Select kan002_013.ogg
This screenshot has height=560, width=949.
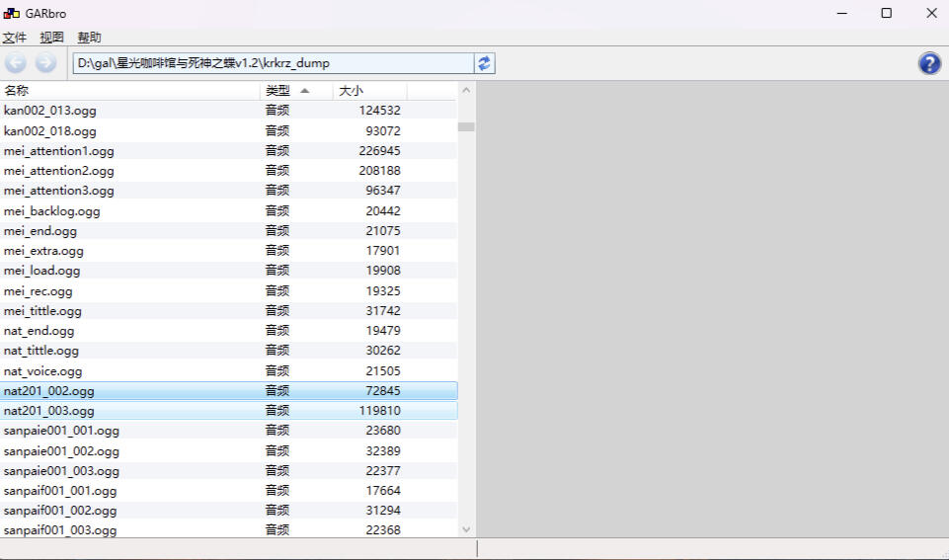(228, 111)
